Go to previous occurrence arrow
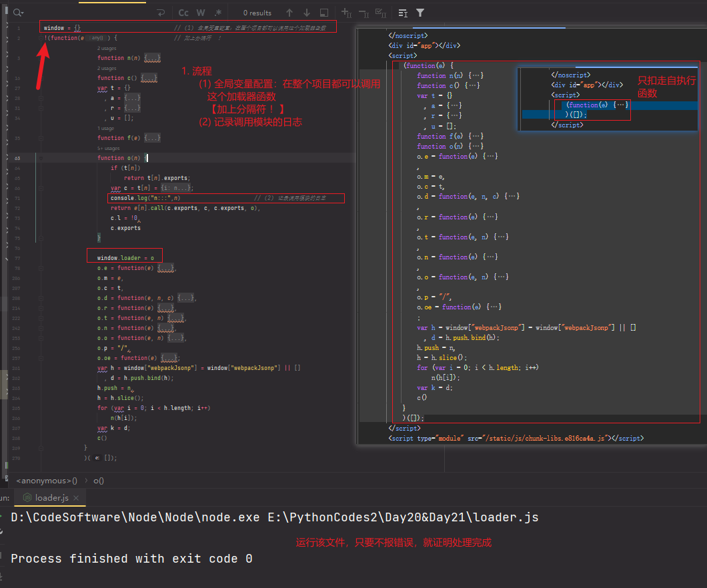 pyautogui.click(x=289, y=13)
